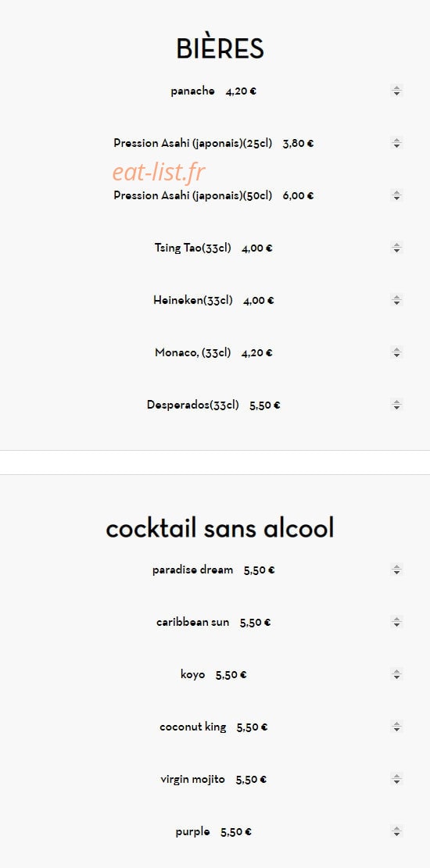Click the stepper beside paradise dream
This screenshot has width=430, height=868.
click(396, 570)
